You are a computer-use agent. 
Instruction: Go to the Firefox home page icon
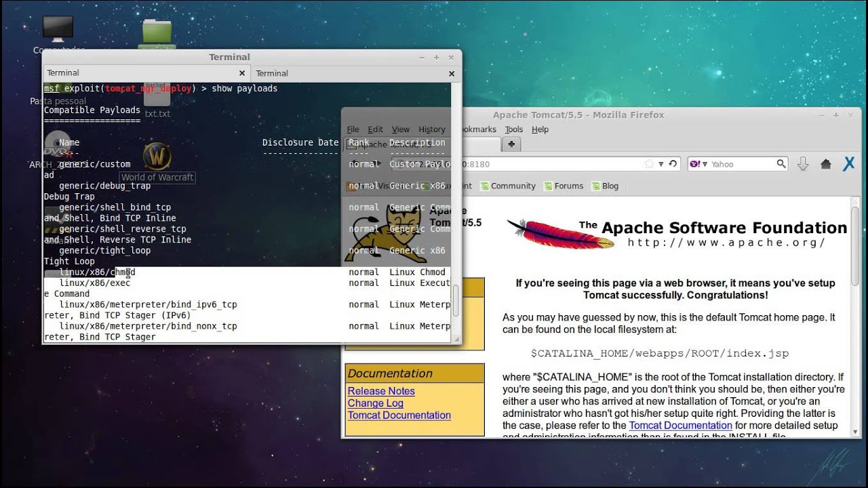click(825, 164)
